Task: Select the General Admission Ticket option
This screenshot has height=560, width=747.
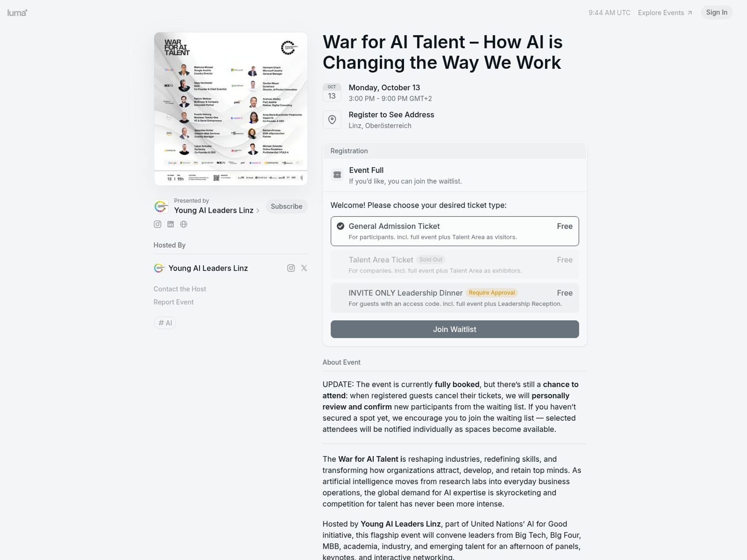Action: pos(454,231)
